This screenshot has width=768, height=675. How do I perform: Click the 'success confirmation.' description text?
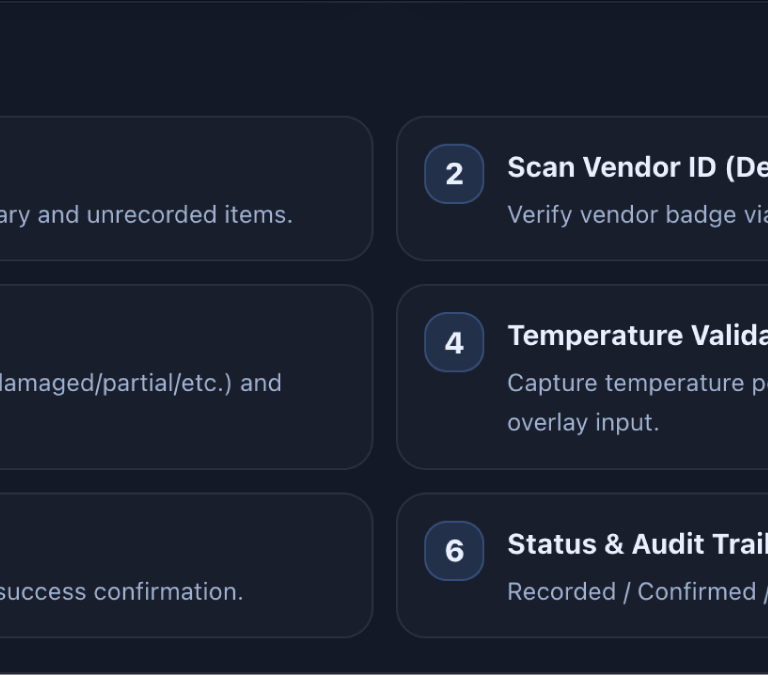121,591
